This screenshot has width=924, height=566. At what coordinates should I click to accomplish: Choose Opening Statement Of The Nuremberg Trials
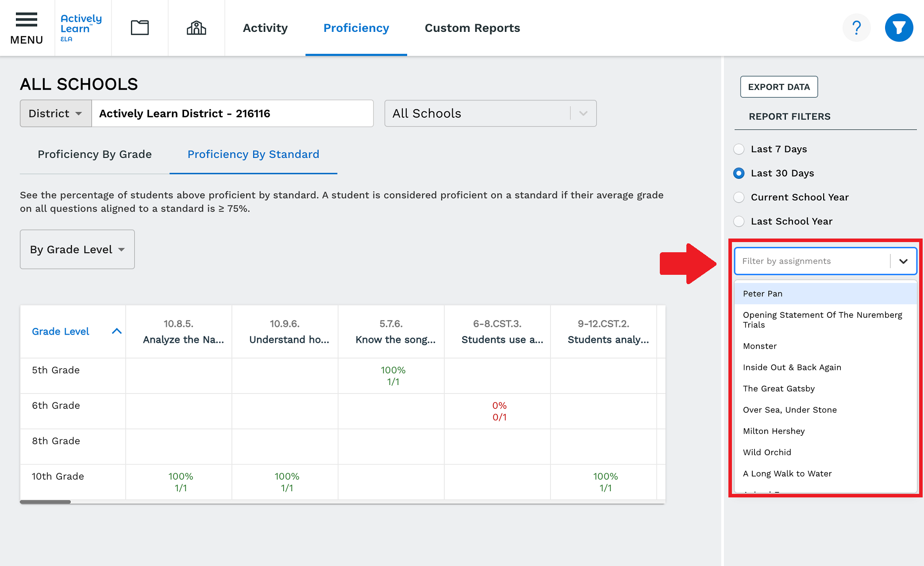coord(825,320)
